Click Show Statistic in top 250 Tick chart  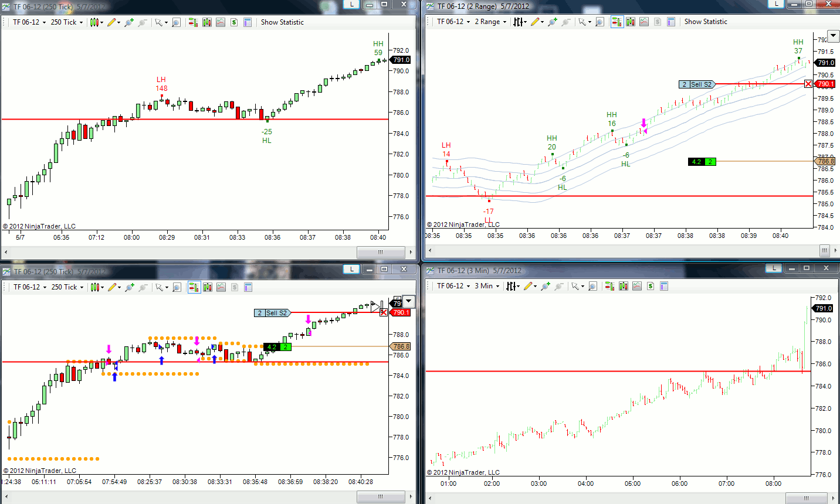click(282, 22)
